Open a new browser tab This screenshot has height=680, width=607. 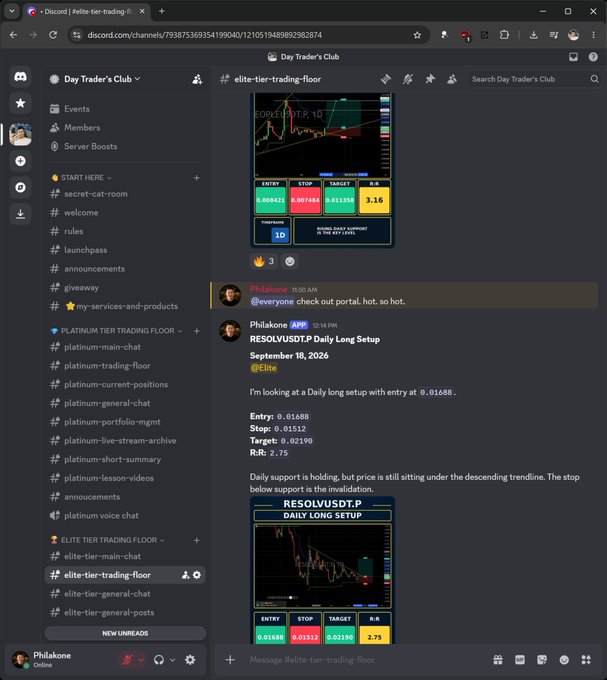click(162, 11)
